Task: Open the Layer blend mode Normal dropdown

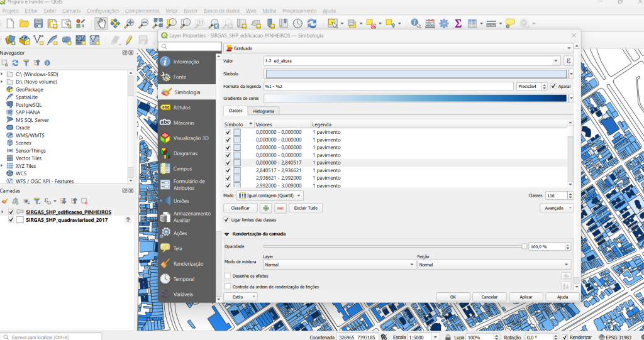Action: [339, 265]
